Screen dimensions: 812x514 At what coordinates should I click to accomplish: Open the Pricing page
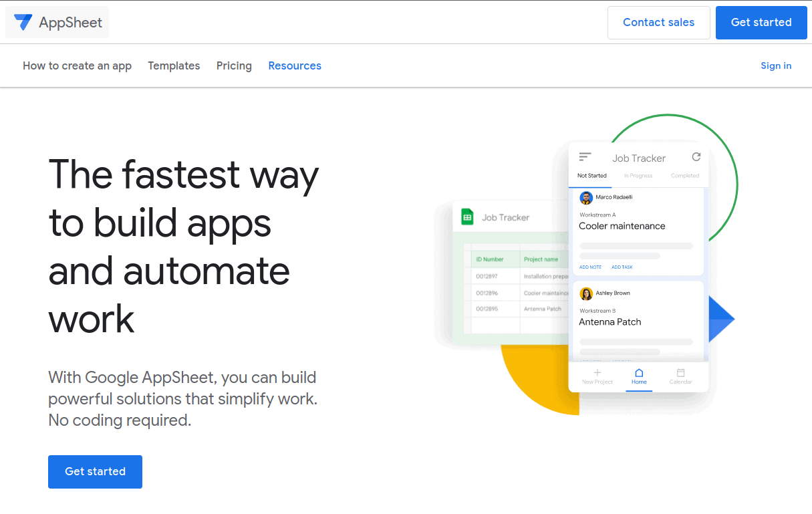pos(234,66)
